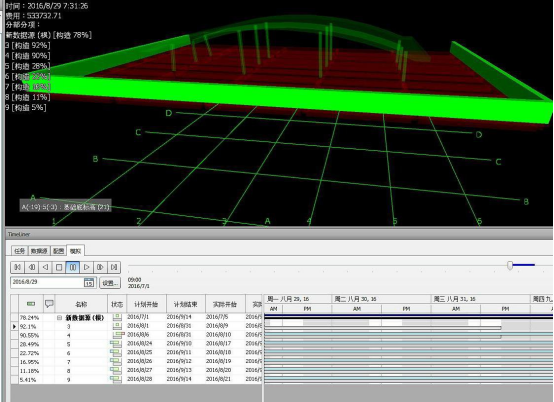Pause the TimeLiner simulation
This screenshot has height=402, width=554.
[73, 267]
